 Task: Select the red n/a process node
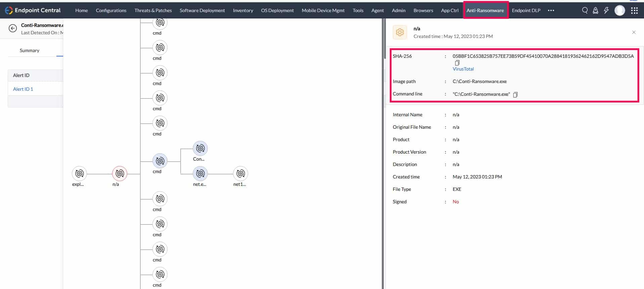[120, 173]
